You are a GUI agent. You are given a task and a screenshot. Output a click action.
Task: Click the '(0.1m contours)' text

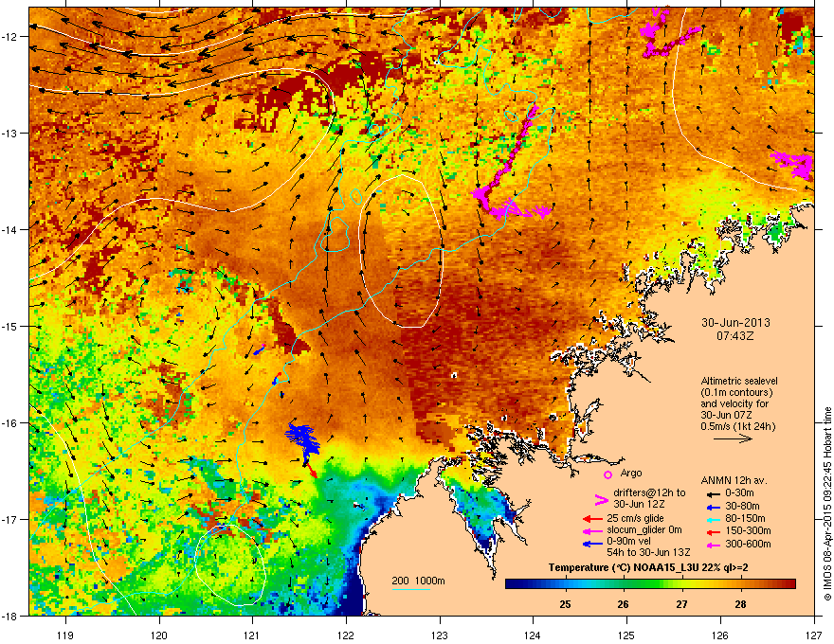click(736, 393)
